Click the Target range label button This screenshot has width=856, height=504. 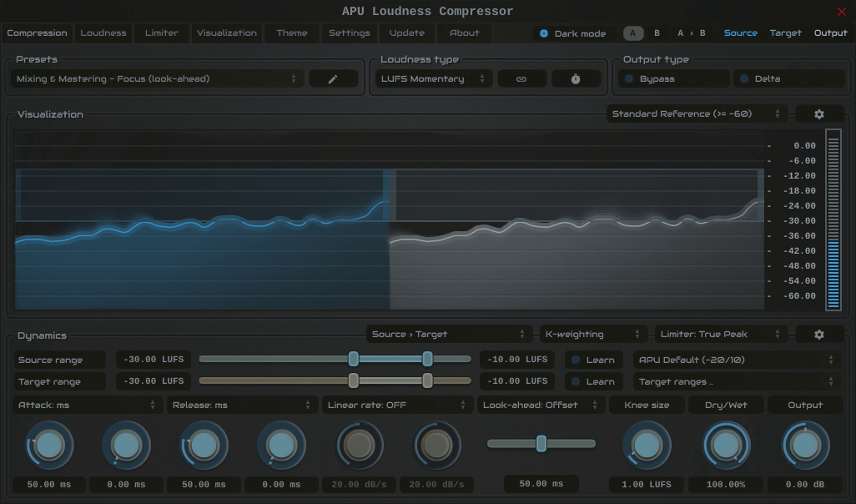(x=59, y=381)
